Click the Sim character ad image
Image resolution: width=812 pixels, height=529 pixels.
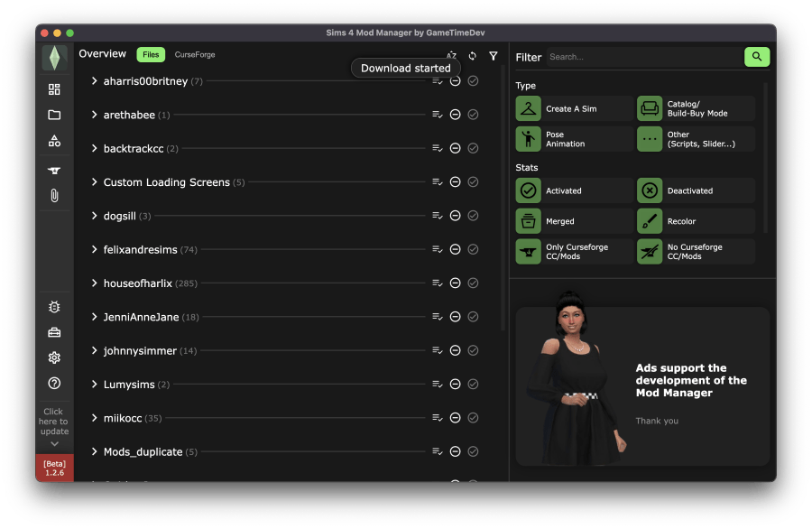(575, 380)
